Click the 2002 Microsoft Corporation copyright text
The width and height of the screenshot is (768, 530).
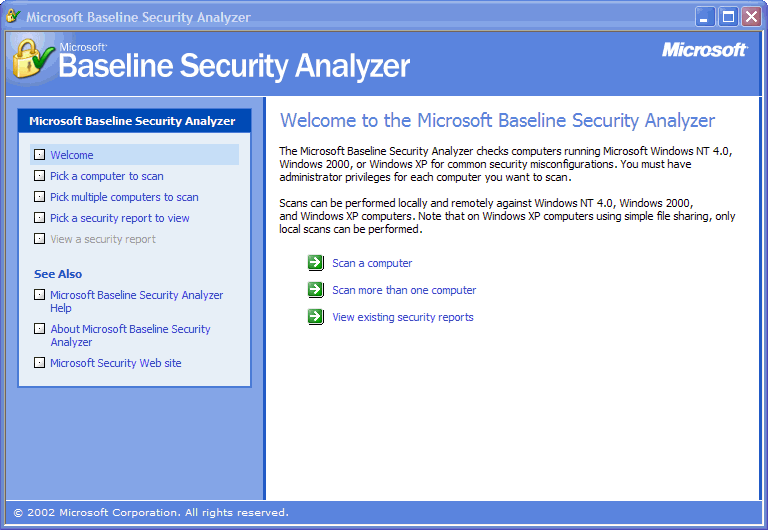(x=151, y=512)
